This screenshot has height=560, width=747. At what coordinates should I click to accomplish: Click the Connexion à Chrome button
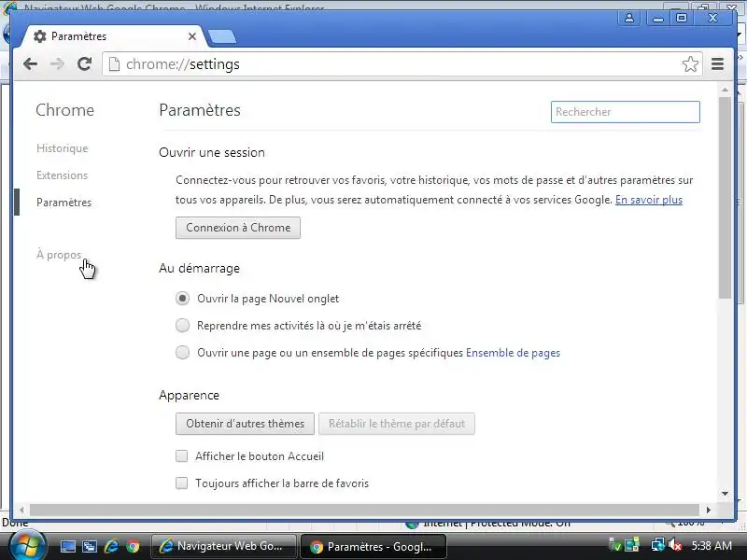coord(238,228)
